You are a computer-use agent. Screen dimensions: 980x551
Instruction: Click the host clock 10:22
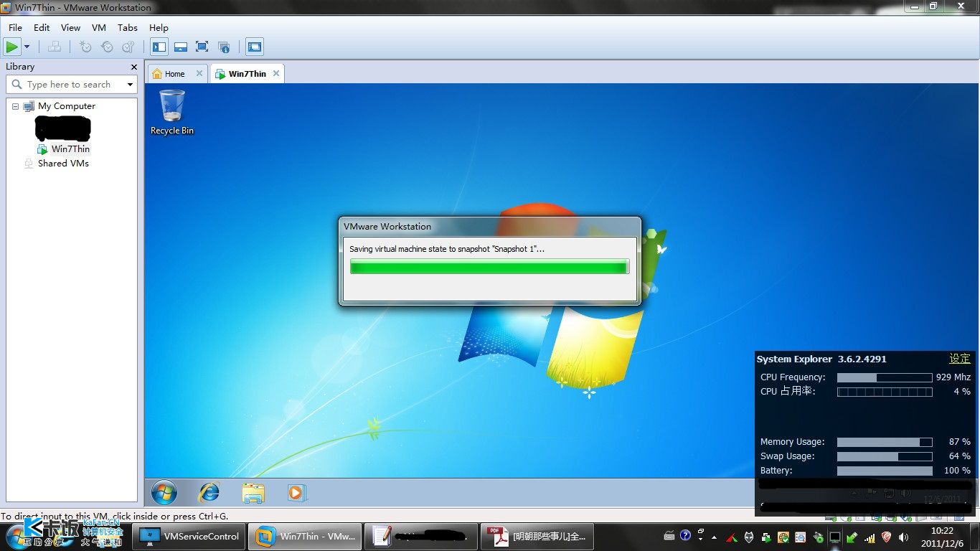click(x=942, y=530)
